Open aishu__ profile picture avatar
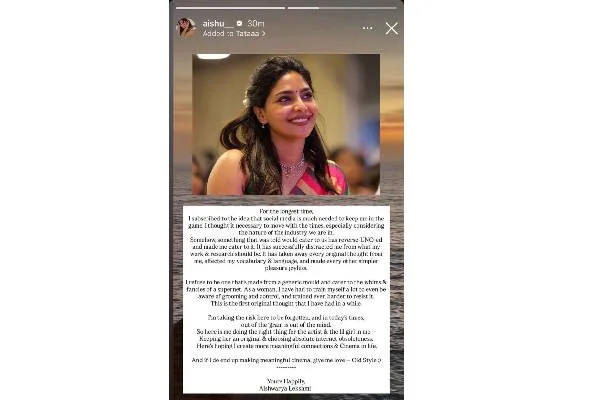 tap(186, 28)
